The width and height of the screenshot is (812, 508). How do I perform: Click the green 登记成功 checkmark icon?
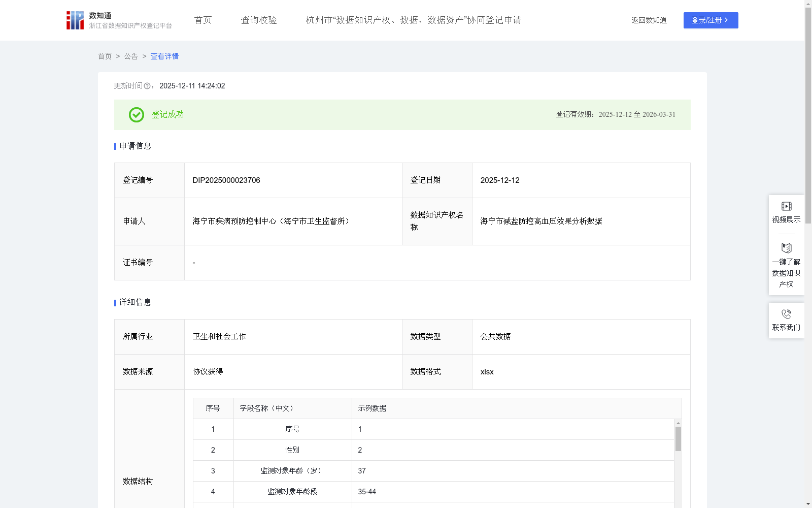tap(136, 115)
